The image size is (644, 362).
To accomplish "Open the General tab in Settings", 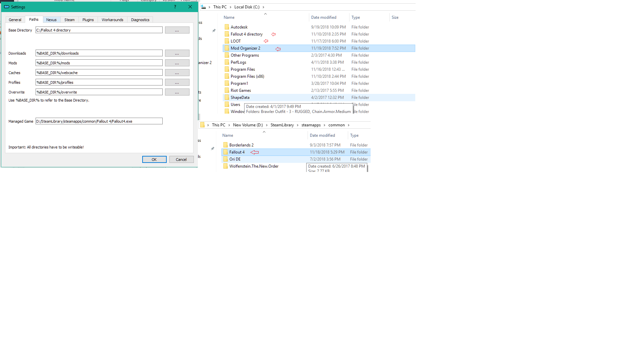I will click(x=15, y=20).
